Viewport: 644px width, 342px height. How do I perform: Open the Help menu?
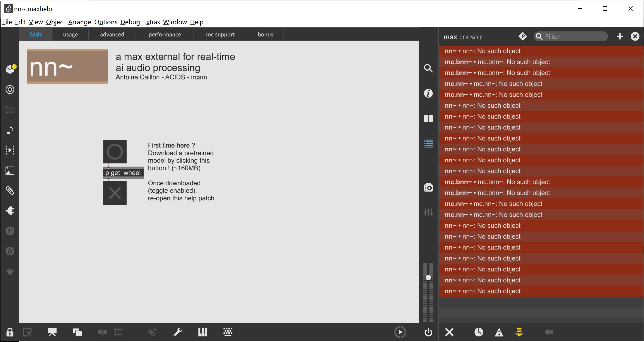(197, 22)
